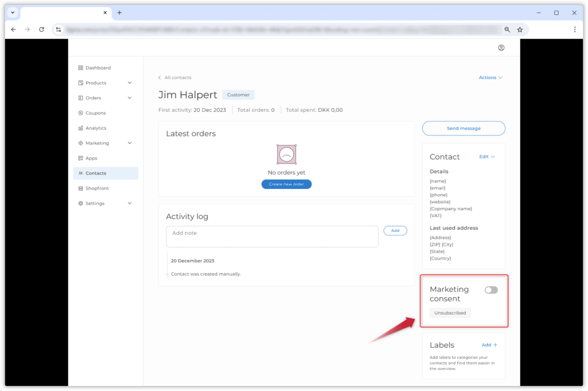Click the Create new order button
The width and height of the screenshot is (588, 391).
coord(287,184)
